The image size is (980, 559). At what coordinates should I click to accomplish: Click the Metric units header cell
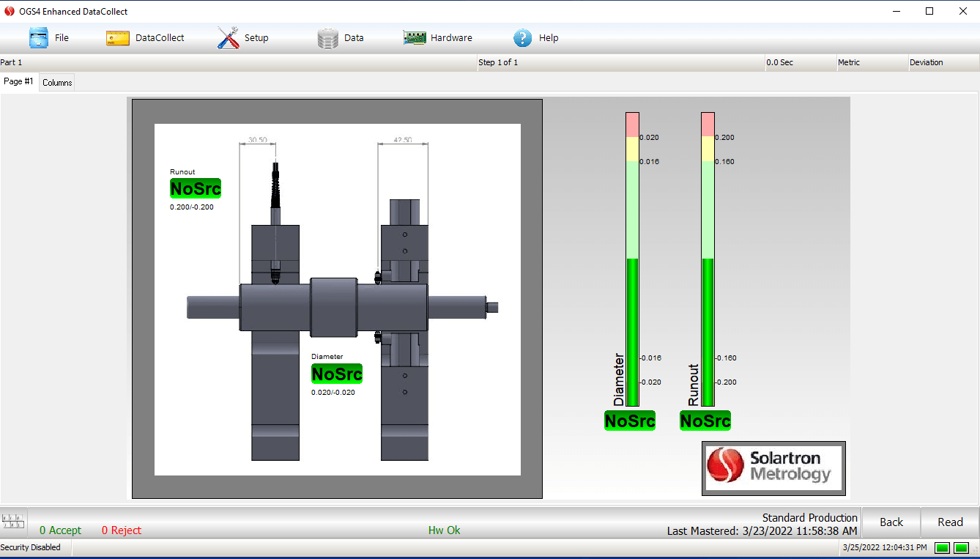(872, 62)
